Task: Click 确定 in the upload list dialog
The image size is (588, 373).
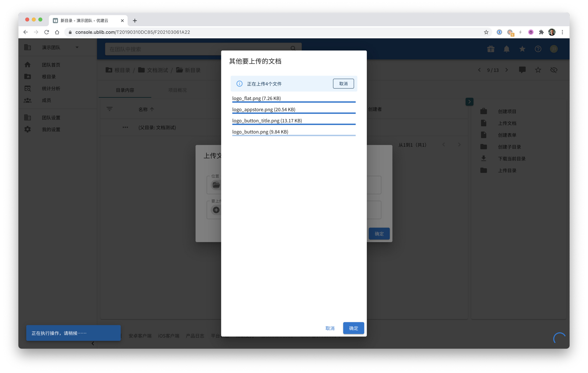Action: click(x=353, y=328)
